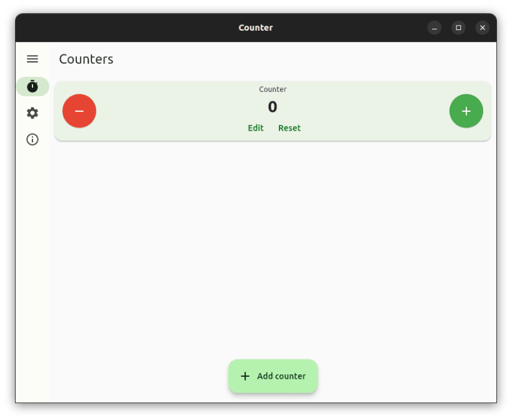
Task: Click the small Counter name label
Action: 273,89
